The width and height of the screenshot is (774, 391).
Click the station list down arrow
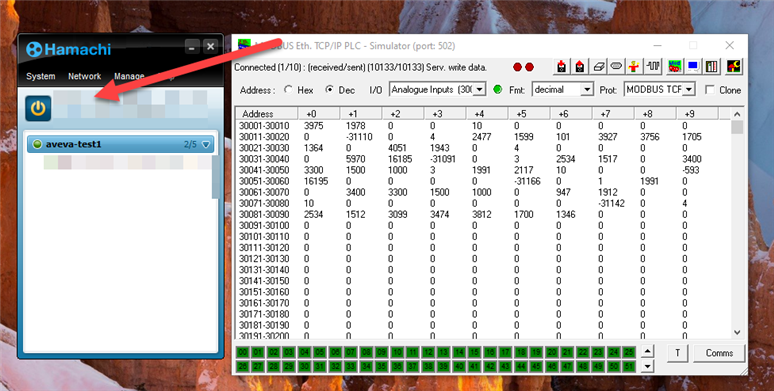(x=647, y=366)
